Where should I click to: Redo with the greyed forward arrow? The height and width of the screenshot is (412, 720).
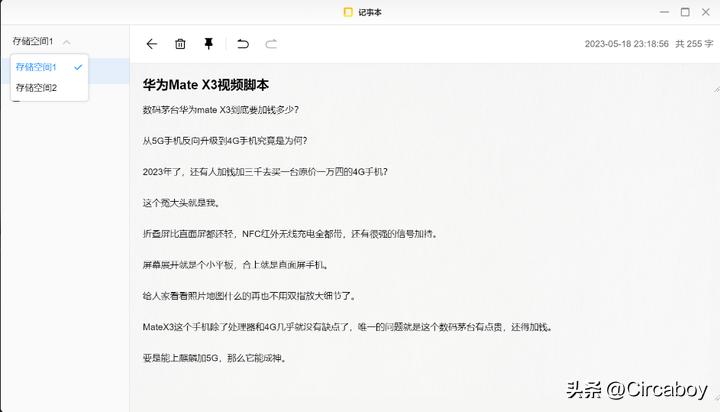(271, 44)
